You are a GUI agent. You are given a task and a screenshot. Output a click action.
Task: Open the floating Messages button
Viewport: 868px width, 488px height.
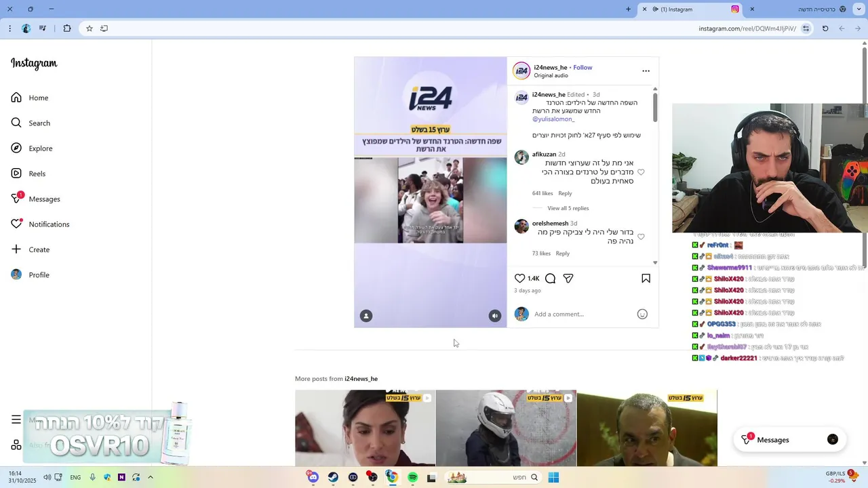pyautogui.click(x=790, y=439)
